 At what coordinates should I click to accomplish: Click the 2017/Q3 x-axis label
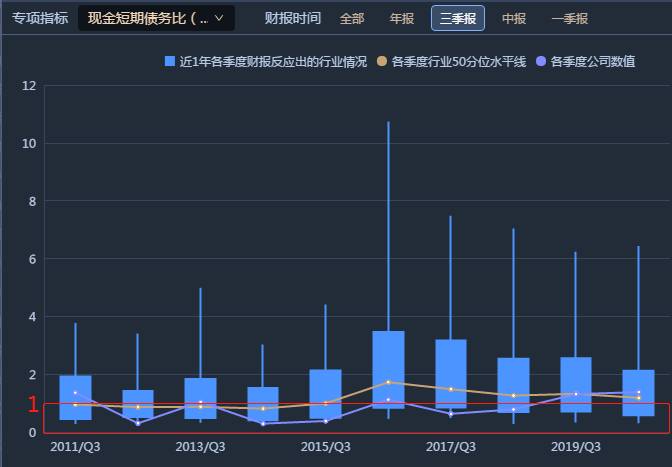tap(451, 446)
